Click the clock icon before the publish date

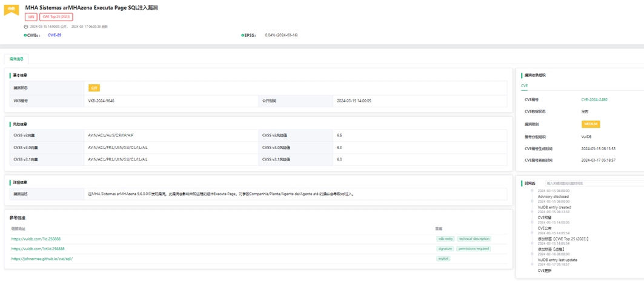(x=27, y=26)
